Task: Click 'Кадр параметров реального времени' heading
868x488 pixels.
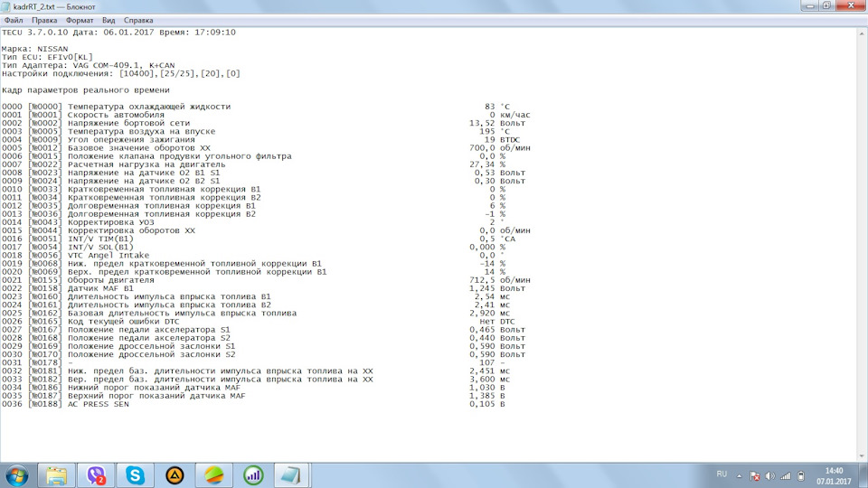Action: click(x=85, y=90)
